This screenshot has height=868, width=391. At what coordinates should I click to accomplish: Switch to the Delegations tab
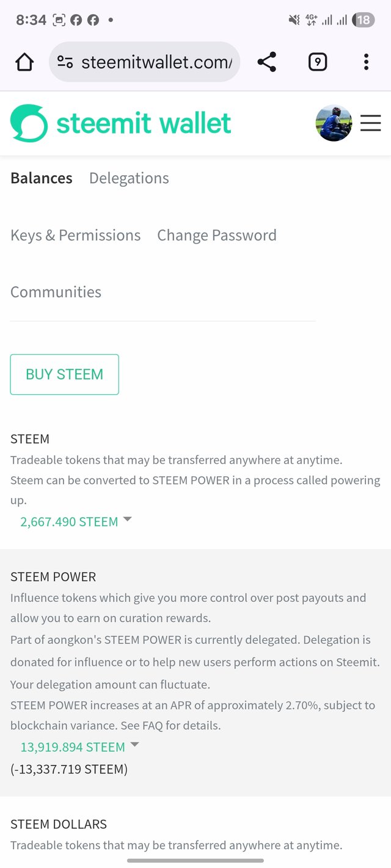point(129,178)
